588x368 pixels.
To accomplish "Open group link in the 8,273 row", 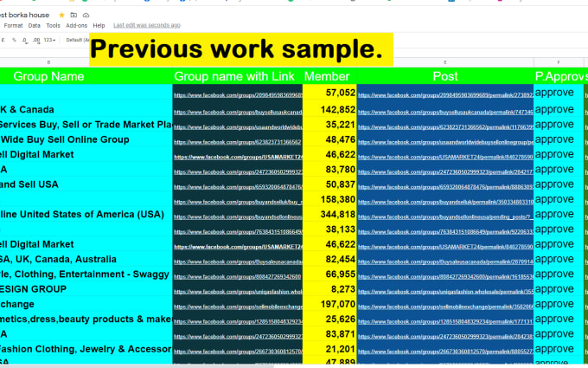I will [x=238, y=292].
